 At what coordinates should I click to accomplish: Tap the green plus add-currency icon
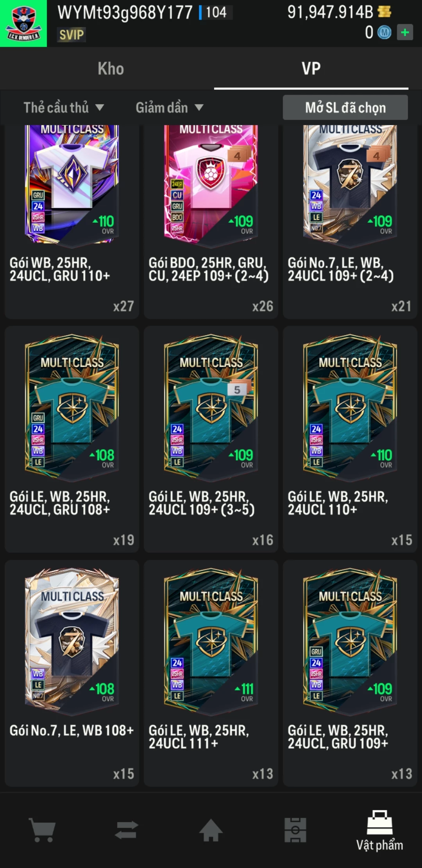pyautogui.click(x=405, y=32)
